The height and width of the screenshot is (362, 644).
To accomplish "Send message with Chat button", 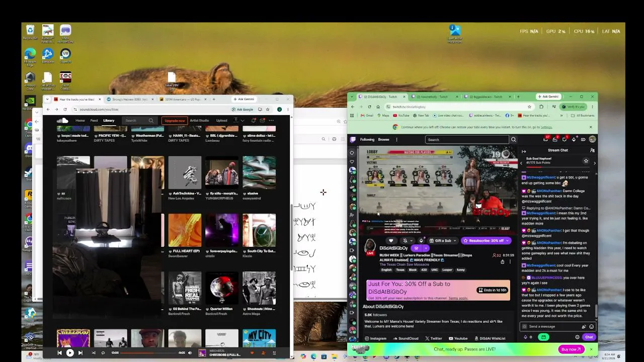I will (589, 337).
